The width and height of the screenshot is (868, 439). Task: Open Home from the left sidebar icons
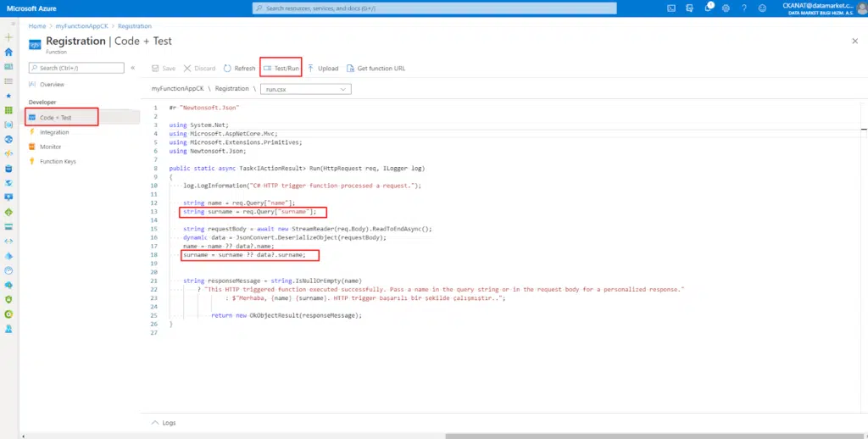pos(8,52)
